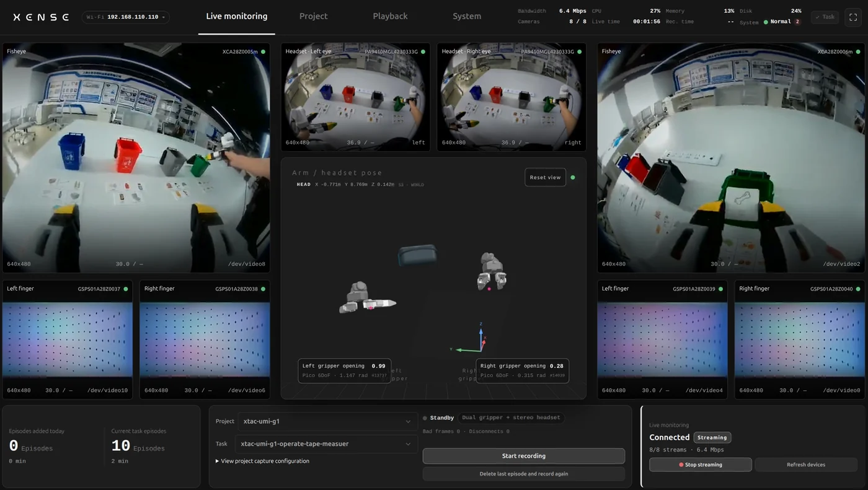Viewport: 868px width, 490px height.
Task: Select the /dev/video8 Fisheye camera feed
Action: pyautogui.click(x=136, y=158)
